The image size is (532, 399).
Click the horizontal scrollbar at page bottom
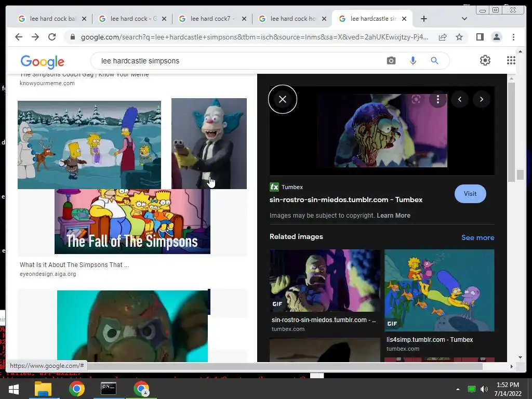coord(285,366)
